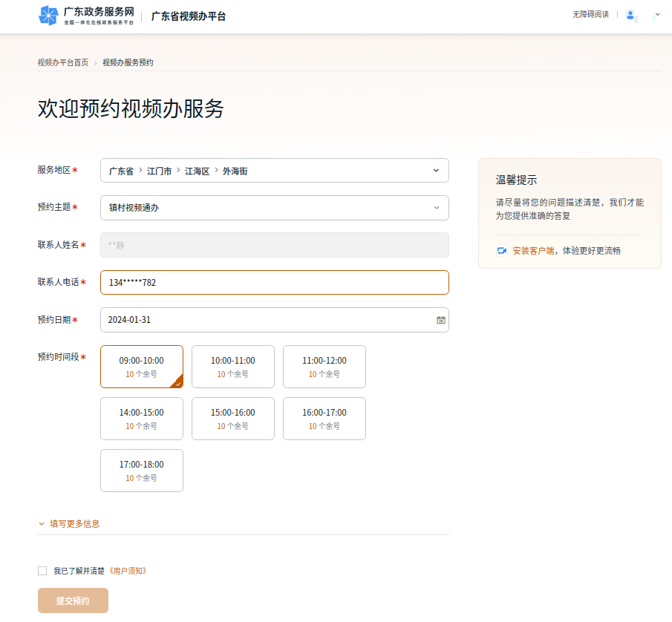Select the 09:00-10:00 time slot
The image size is (672, 622).
[x=142, y=367]
